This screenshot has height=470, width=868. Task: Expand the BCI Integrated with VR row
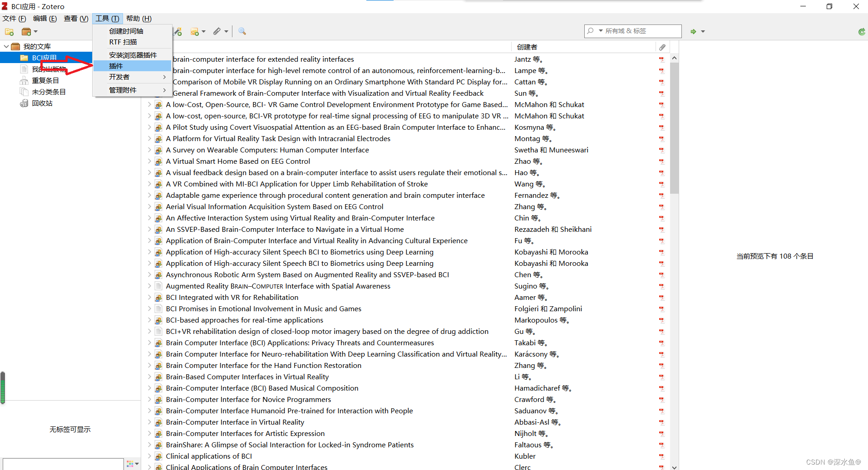click(149, 298)
